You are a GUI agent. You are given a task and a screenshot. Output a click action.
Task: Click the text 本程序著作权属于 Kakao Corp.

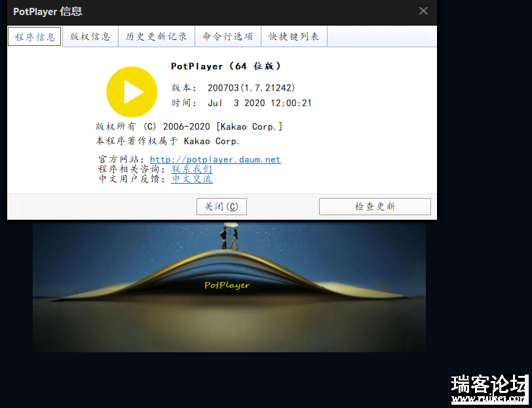point(168,141)
